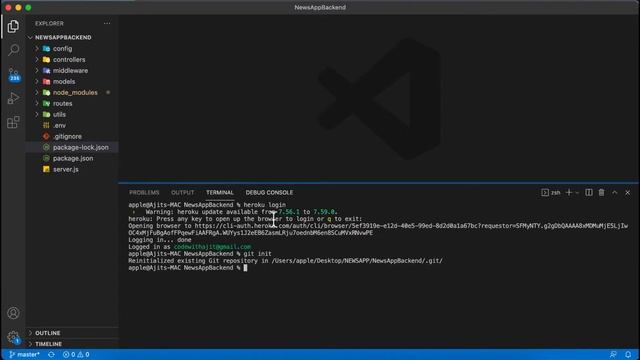This screenshot has width=640, height=360.
Task: Close the terminal panel
Action: pos(627,192)
